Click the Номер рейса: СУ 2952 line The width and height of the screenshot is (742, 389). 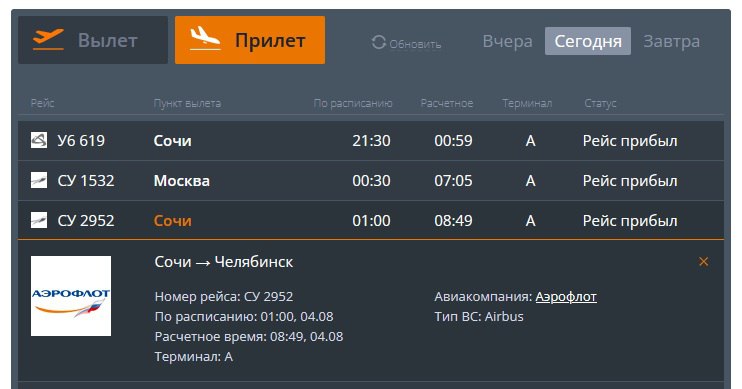tap(224, 297)
